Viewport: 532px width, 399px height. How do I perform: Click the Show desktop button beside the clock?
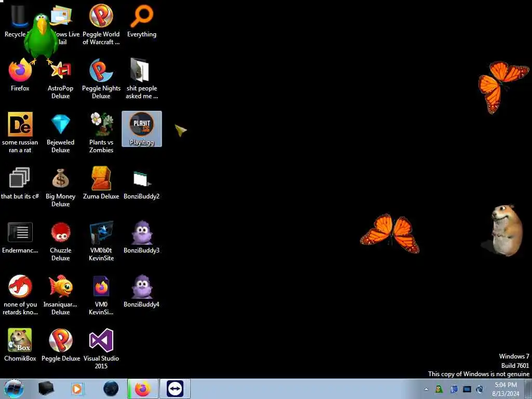[x=529, y=389]
